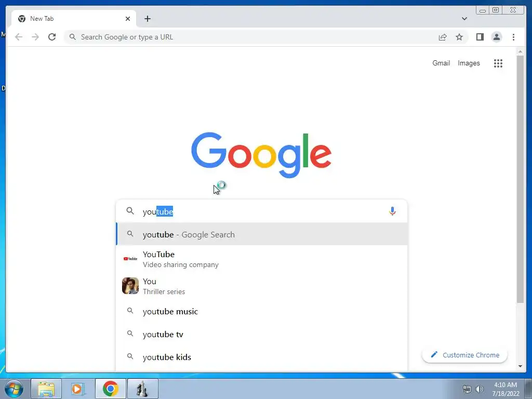Viewport: 532px width, 399px height.
Task: Start voice search with the microphone
Action: click(x=392, y=211)
